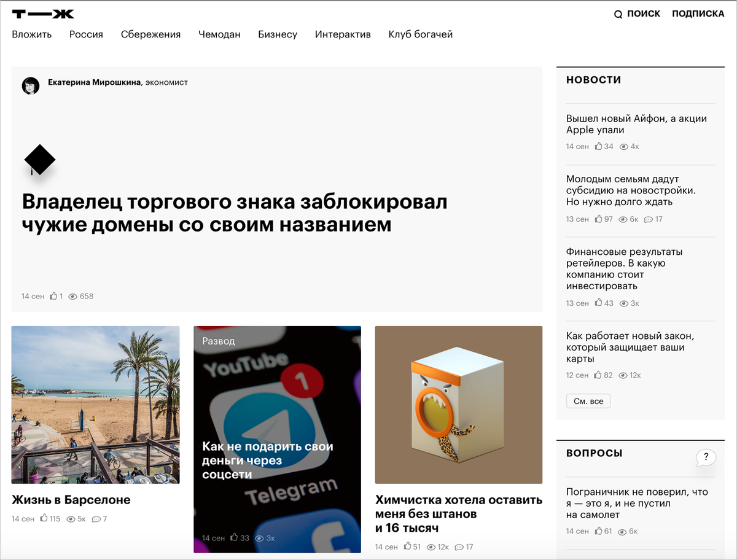Image resolution: width=737 pixels, height=560 pixels.
Task: Click the ПОДПИСКА link
Action: (698, 14)
